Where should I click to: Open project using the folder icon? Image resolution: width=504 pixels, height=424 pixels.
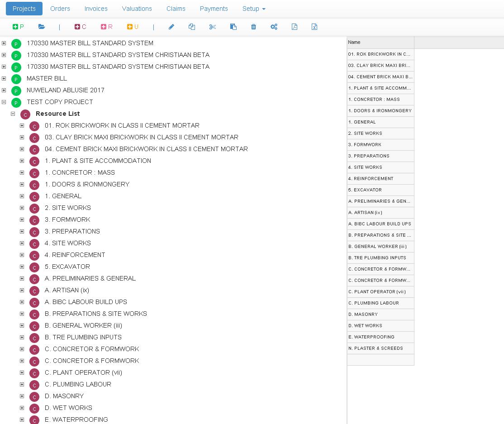click(x=42, y=27)
